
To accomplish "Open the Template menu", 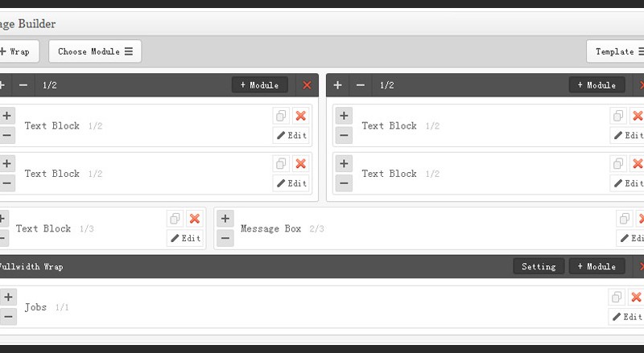I will [616, 51].
